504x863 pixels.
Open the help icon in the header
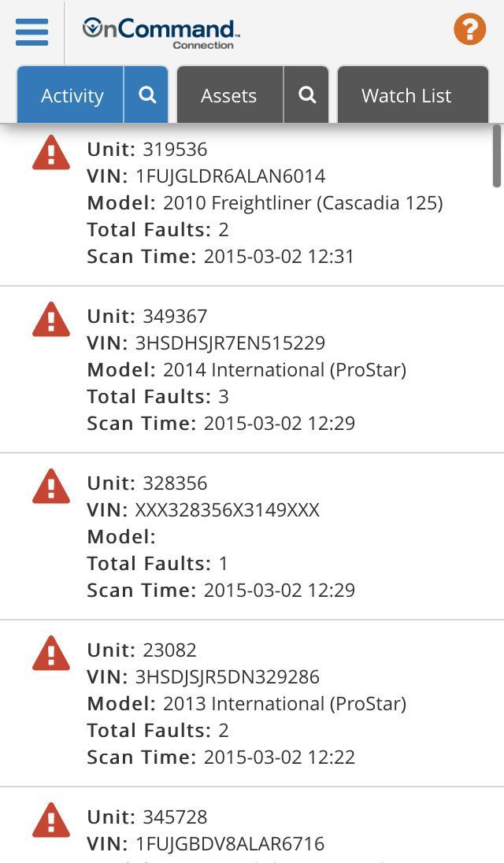(469, 29)
